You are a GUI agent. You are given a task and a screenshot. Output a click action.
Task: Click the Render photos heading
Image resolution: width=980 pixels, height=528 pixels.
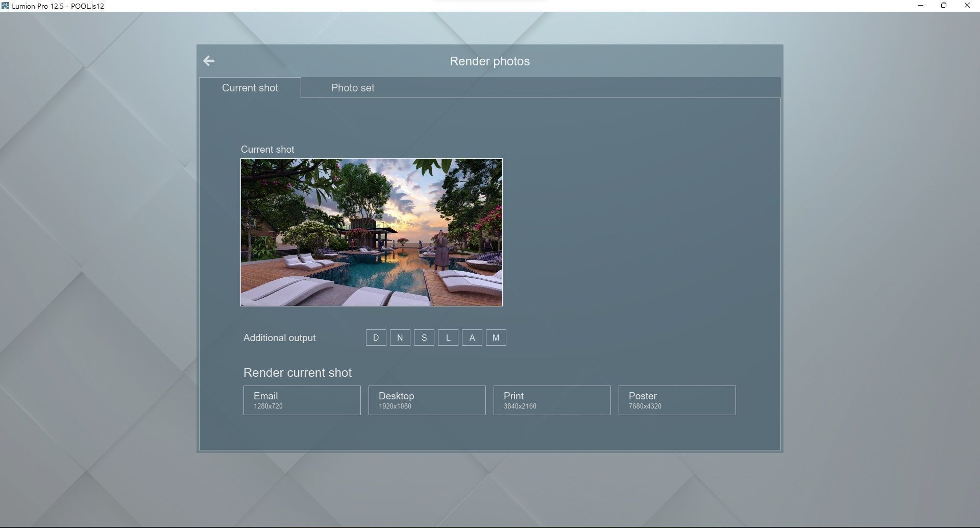tap(489, 61)
